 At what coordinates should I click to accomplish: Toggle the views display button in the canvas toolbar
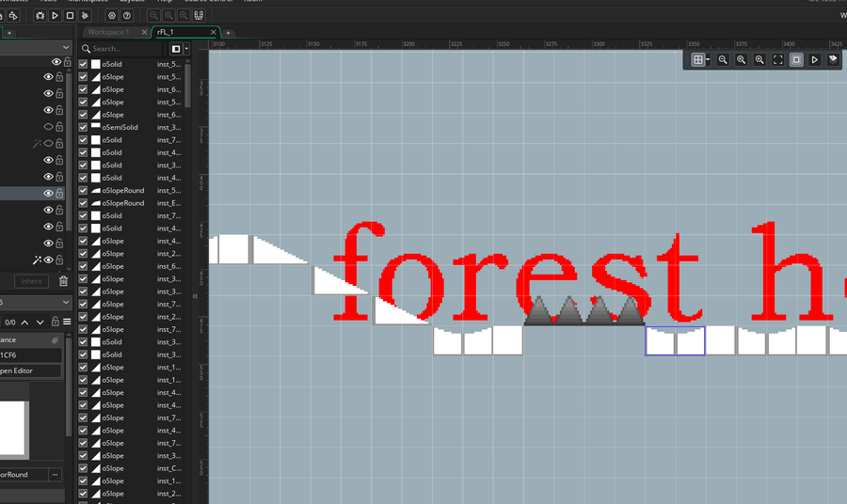click(796, 60)
